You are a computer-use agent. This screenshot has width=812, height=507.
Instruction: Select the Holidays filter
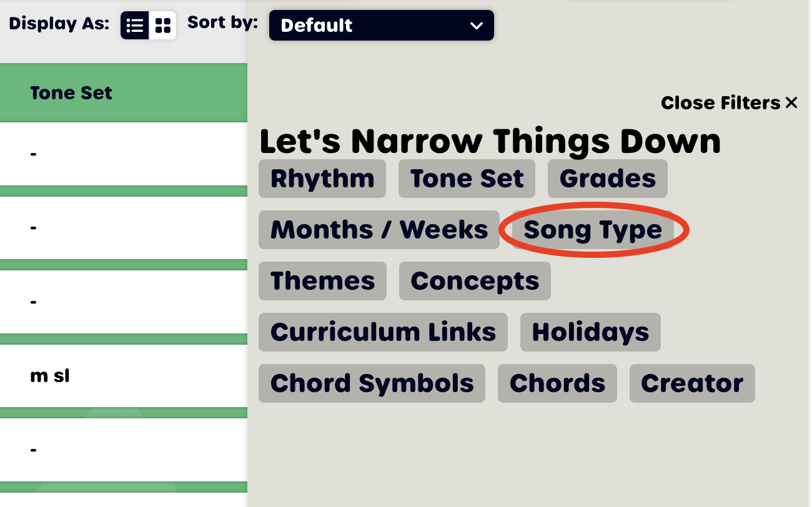pyautogui.click(x=590, y=332)
